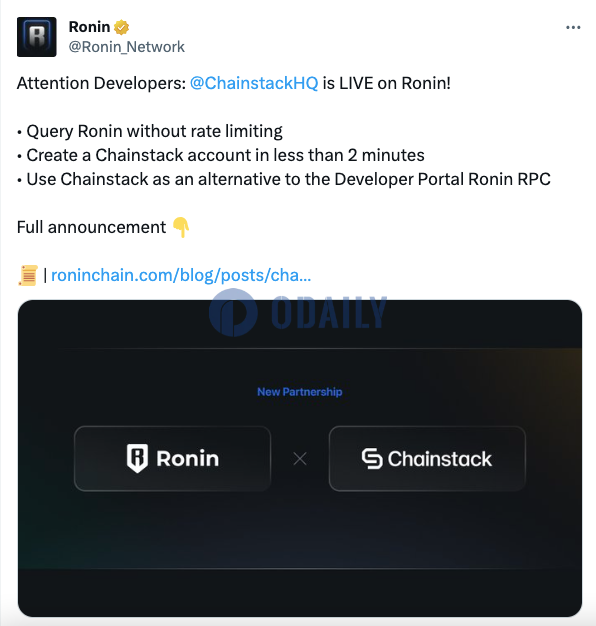Image resolution: width=596 pixels, height=626 pixels.
Task: Open the @Ronin_Network handle
Action: pos(127,47)
